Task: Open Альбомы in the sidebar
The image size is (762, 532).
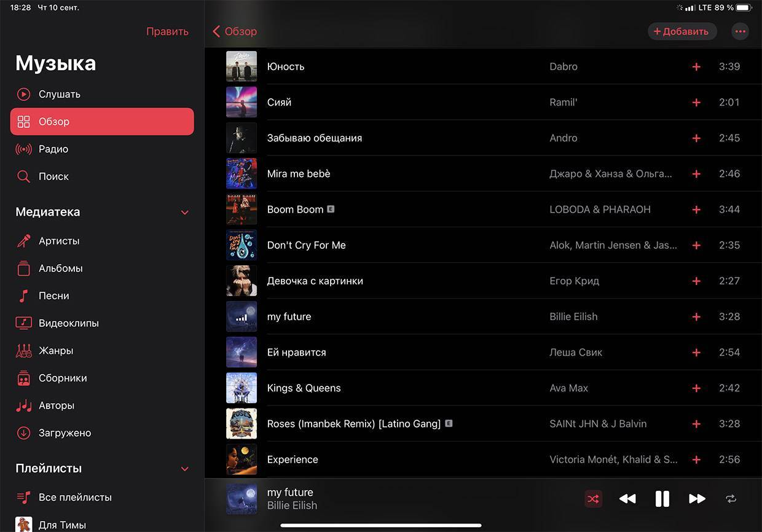Action: pos(60,268)
